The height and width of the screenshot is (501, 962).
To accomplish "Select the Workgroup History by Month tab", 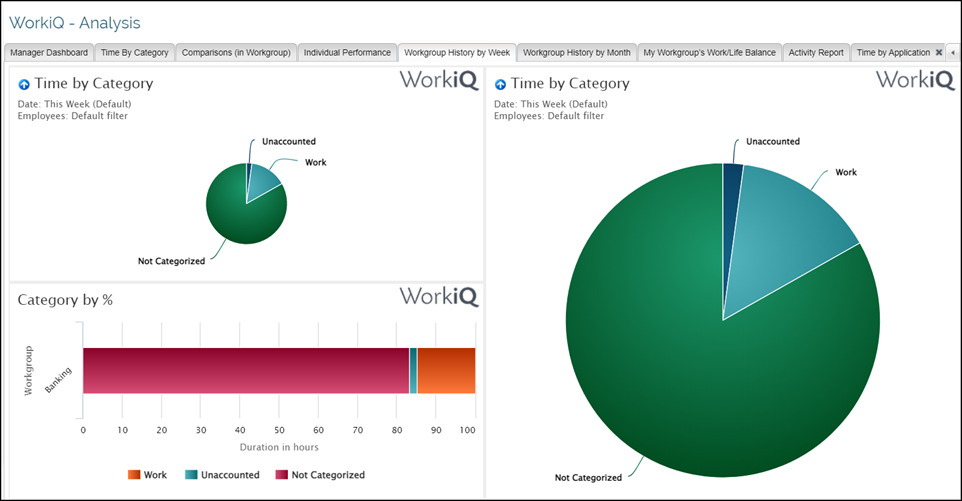I will click(577, 53).
